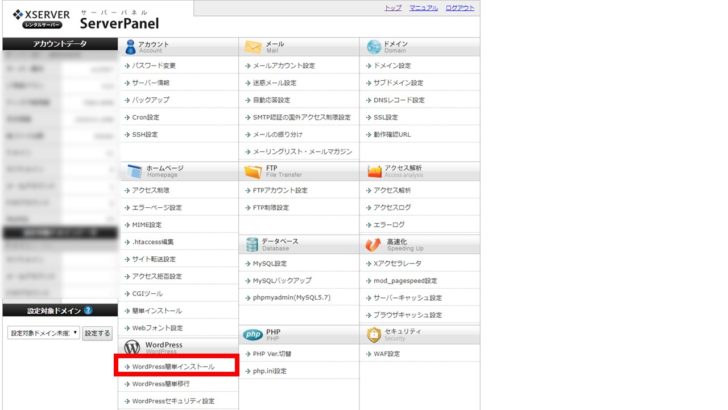728x410 pixels.
Task: Open メールアカウント設定
Action: tap(284, 66)
